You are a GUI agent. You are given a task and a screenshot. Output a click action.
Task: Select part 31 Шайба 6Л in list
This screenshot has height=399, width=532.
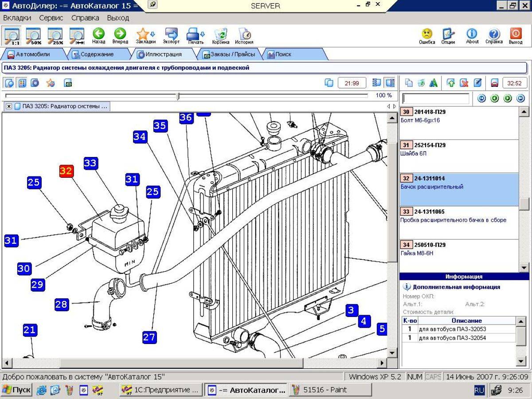click(459, 156)
